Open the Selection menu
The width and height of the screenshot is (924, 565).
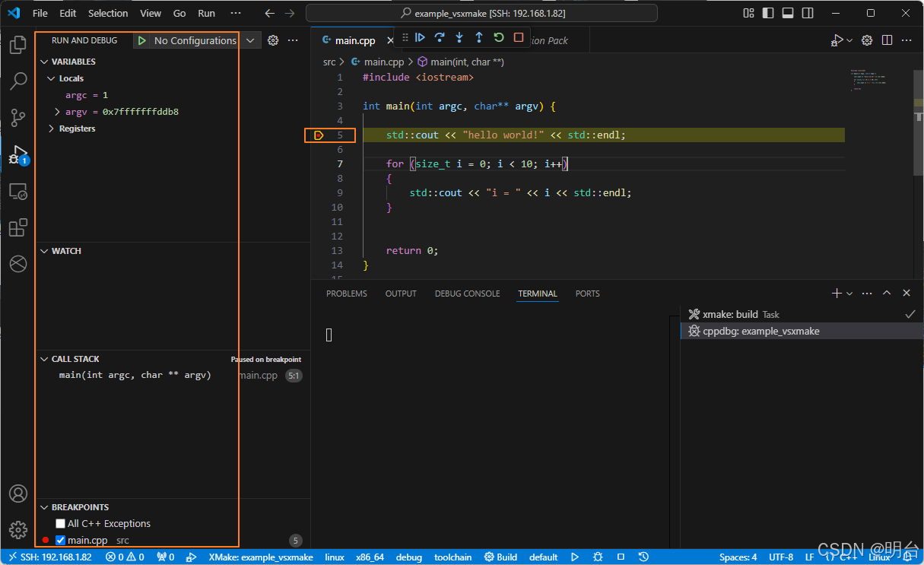click(x=108, y=13)
